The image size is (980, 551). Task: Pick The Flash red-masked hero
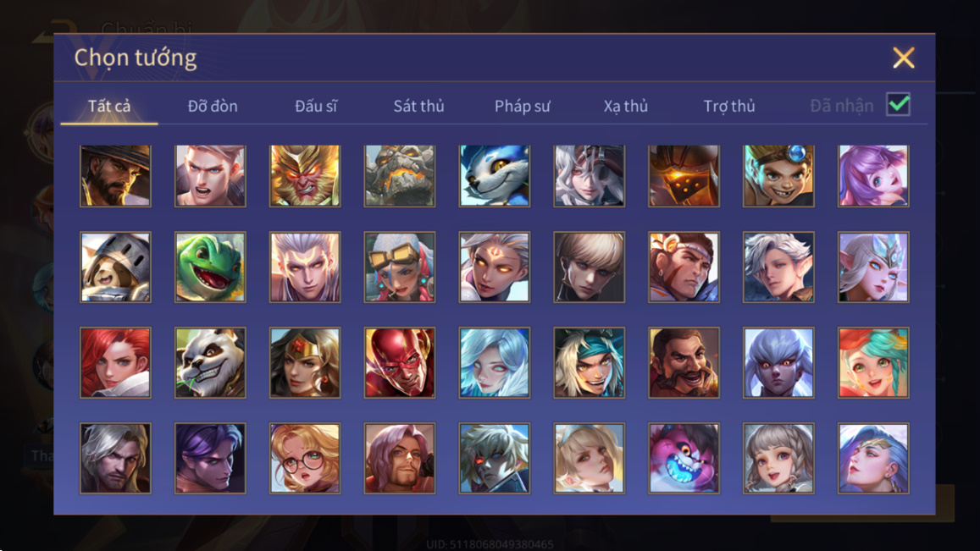[400, 363]
